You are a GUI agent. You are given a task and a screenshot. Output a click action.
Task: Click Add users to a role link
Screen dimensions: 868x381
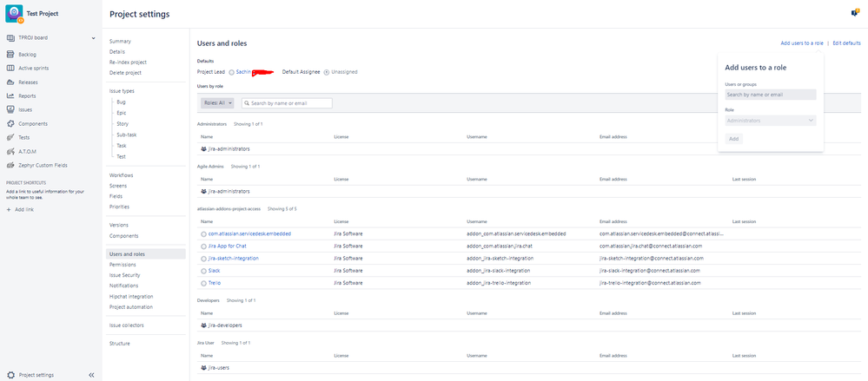802,43
